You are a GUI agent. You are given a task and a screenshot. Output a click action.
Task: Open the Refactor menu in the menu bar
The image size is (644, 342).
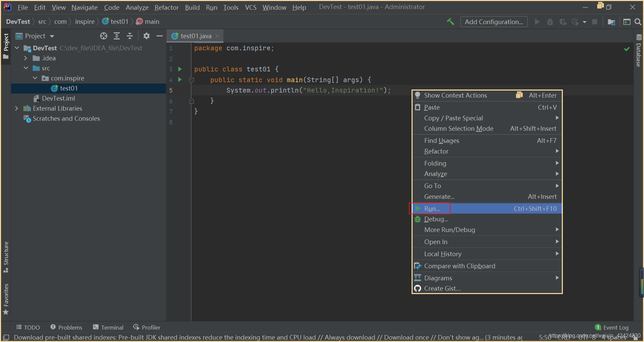(x=166, y=7)
